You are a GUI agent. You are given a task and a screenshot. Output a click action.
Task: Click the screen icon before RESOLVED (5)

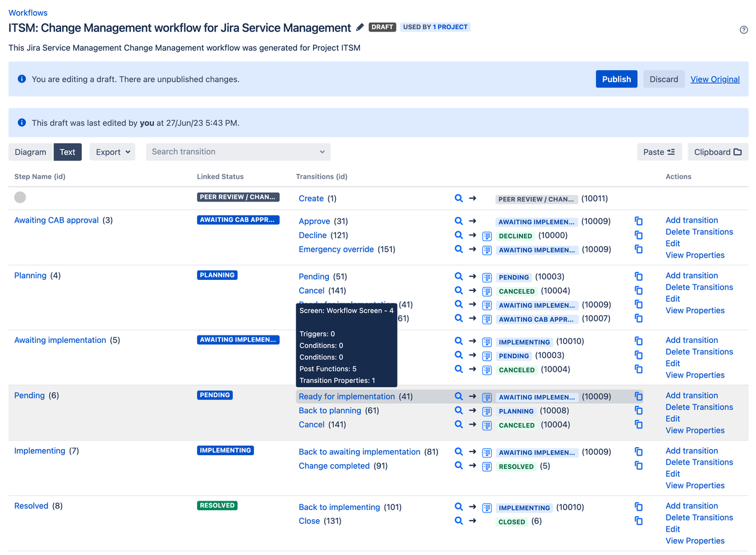pyautogui.click(x=487, y=466)
